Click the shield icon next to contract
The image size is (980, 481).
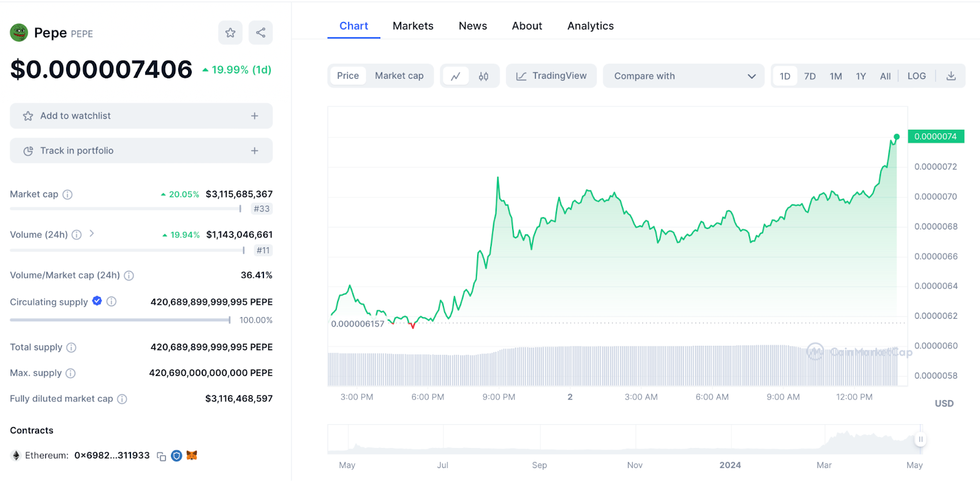[176, 455]
